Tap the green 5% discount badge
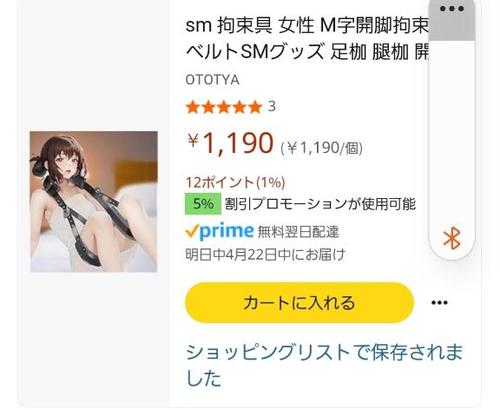The height and width of the screenshot is (410, 500). coord(203,204)
